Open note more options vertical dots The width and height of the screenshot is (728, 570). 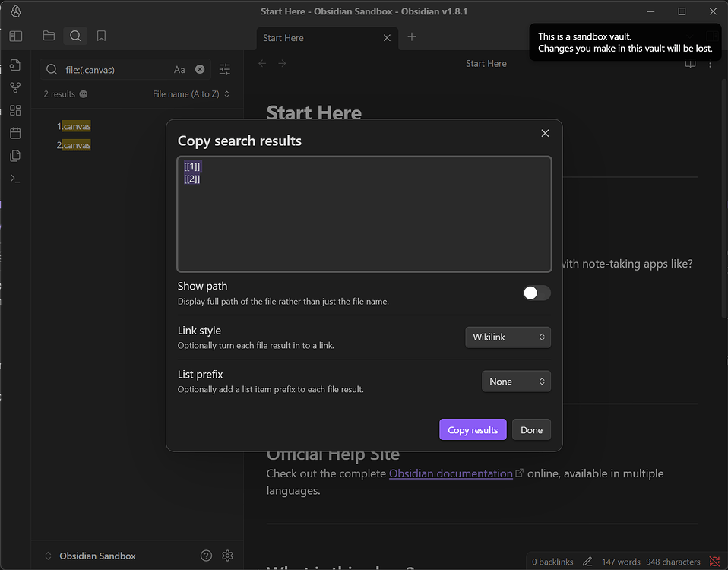point(710,64)
